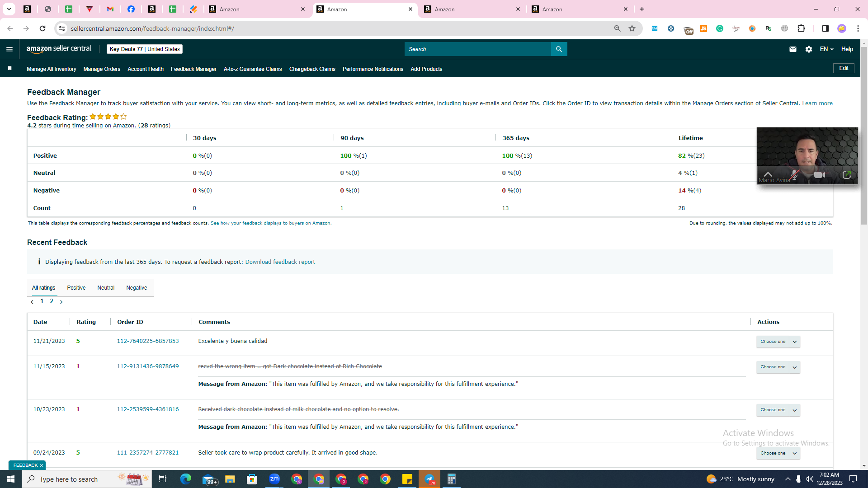Click the Amazon Seller Central logo
The image size is (868, 488).
click(x=59, y=49)
